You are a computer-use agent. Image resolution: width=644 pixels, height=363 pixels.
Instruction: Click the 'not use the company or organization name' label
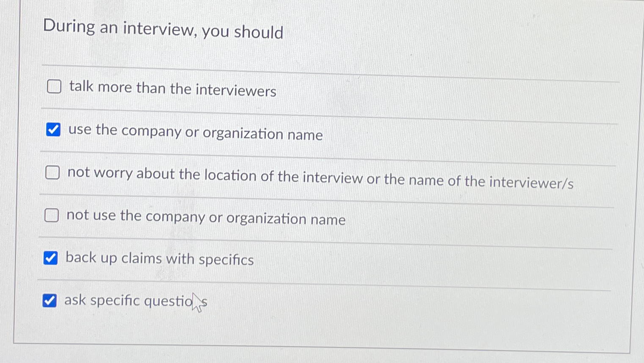coord(206,218)
